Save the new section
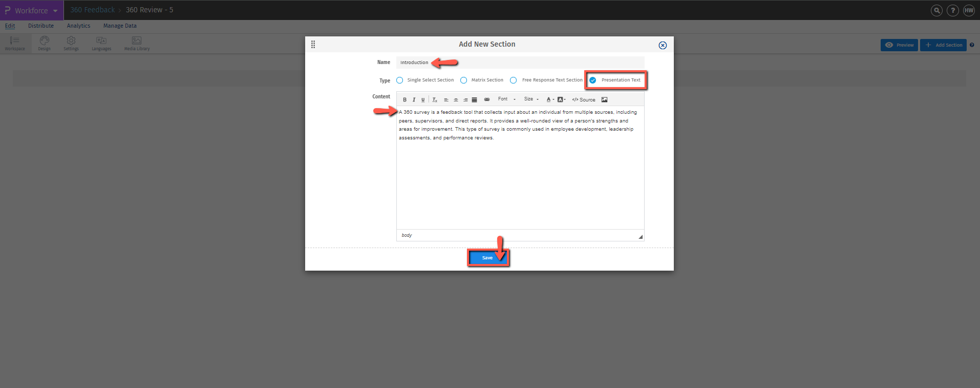 (487, 258)
